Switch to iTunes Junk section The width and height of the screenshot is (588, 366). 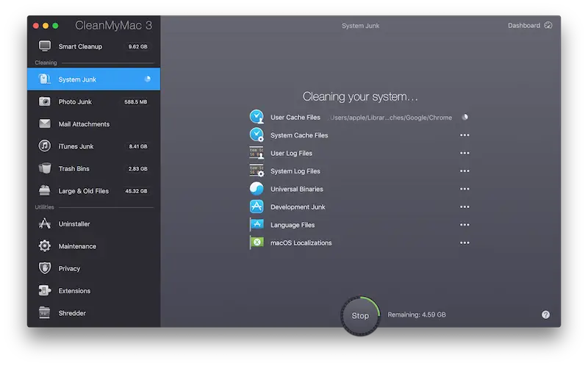tap(94, 146)
